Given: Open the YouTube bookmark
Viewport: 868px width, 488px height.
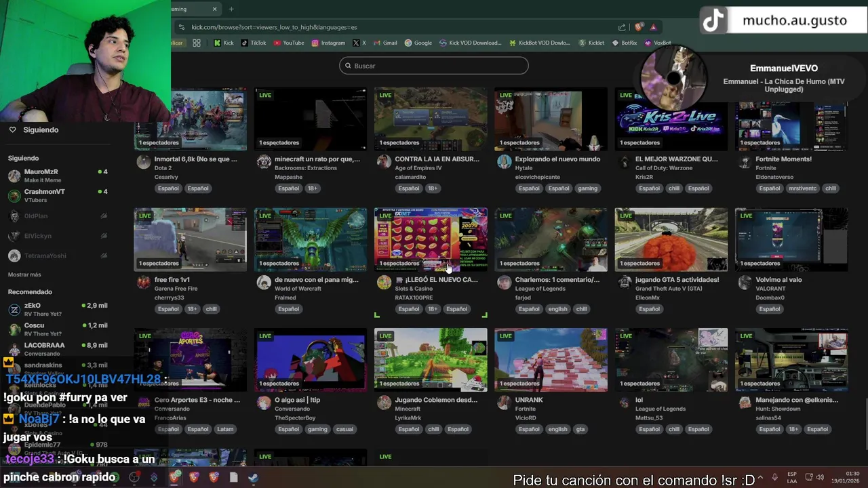Looking at the screenshot, I should coord(289,43).
